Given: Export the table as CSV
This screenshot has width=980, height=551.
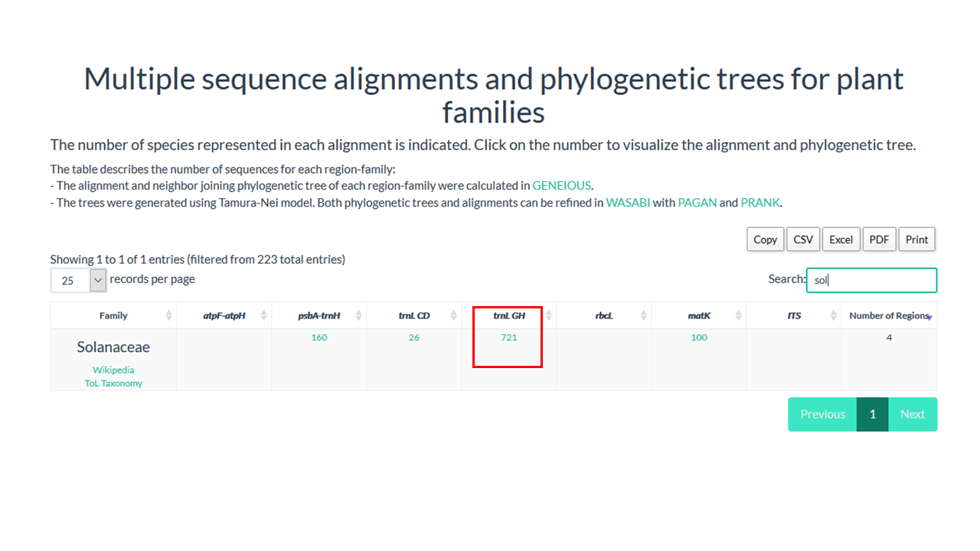Looking at the screenshot, I should (x=803, y=240).
